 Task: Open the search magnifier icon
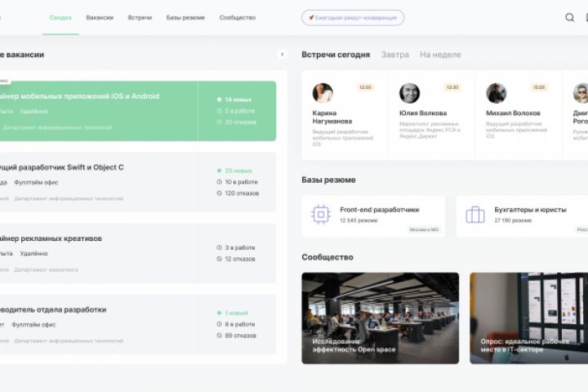[x=570, y=17]
